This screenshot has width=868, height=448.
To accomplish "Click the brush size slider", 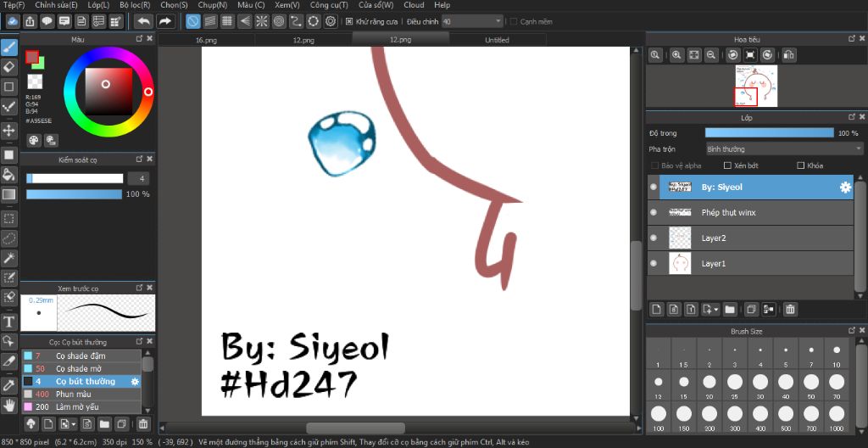I will click(75, 178).
